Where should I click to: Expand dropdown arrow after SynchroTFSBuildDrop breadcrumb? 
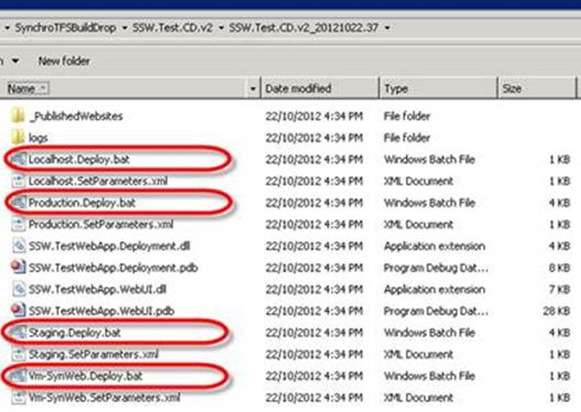click(x=124, y=28)
